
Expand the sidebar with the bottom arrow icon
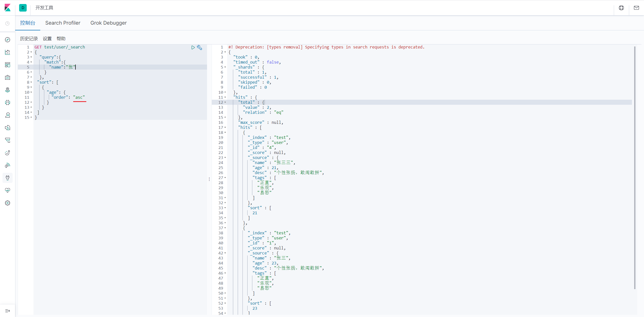click(x=8, y=311)
